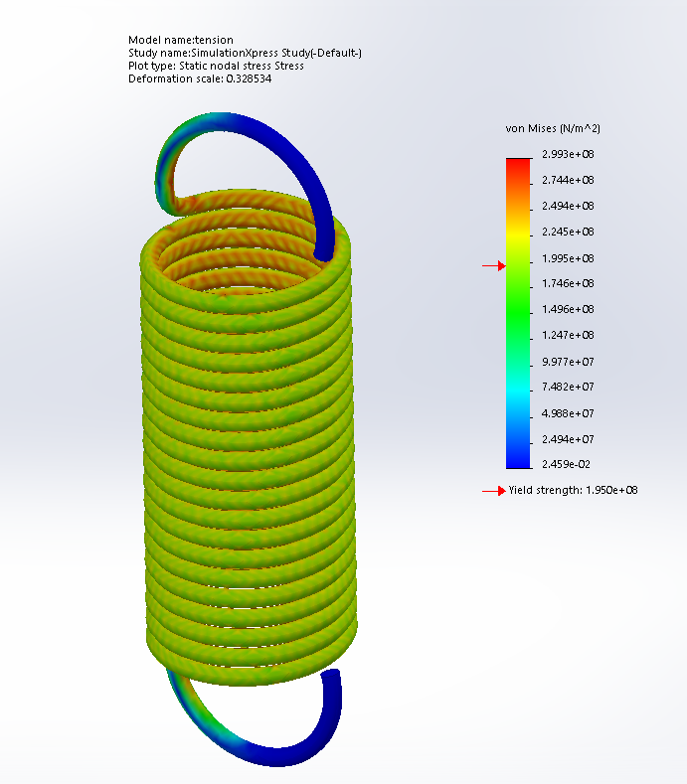Select the maximum value 2.993e+08 on legend

click(x=566, y=154)
